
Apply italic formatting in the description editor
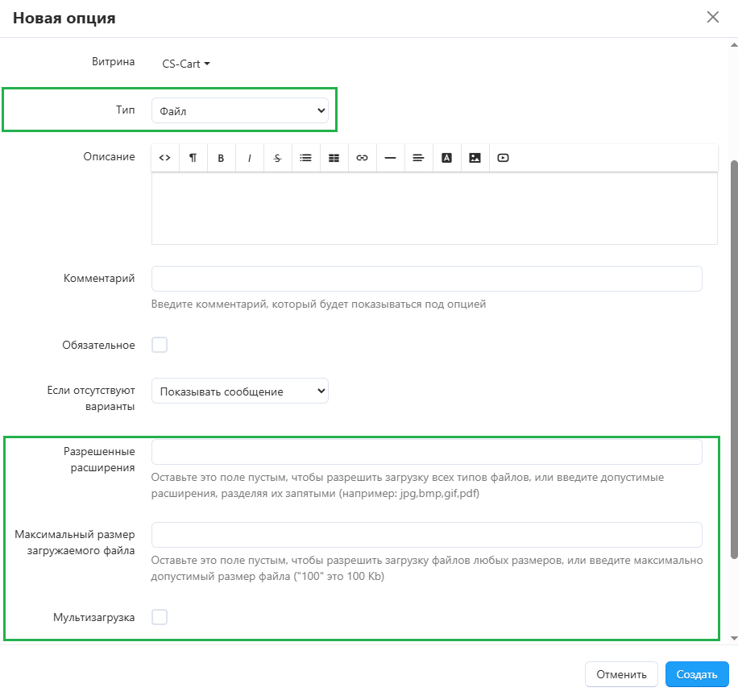(x=250, y=158)
